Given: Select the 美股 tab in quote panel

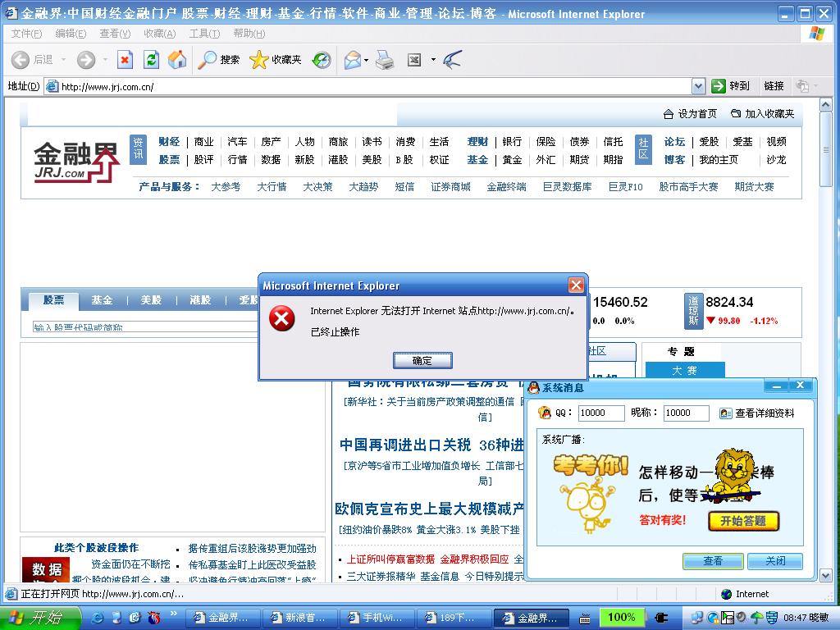Looking at the screenshot, I should [x=151, y=300].
